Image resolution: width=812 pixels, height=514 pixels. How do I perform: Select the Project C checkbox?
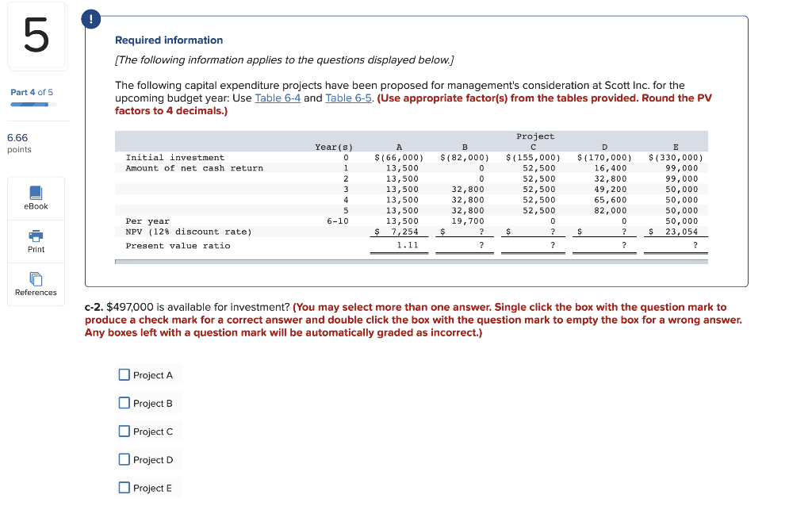(124, 431)
